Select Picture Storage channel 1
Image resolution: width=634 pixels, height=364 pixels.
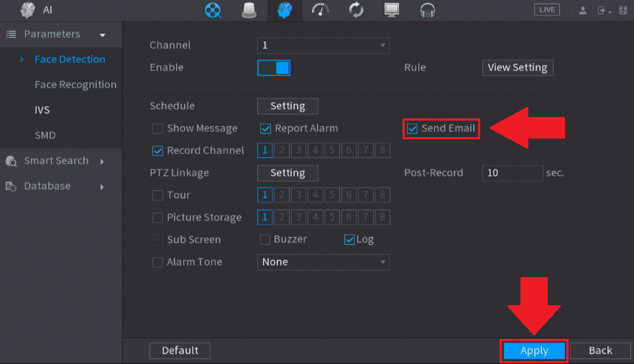click(265, 218)
